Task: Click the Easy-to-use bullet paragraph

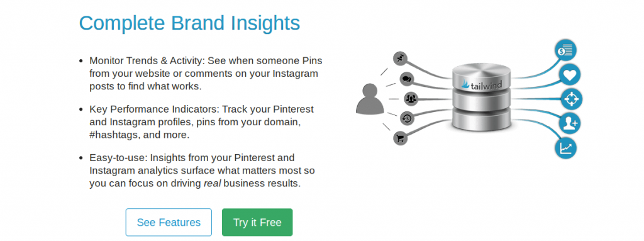Action: [x=202, y=171]
